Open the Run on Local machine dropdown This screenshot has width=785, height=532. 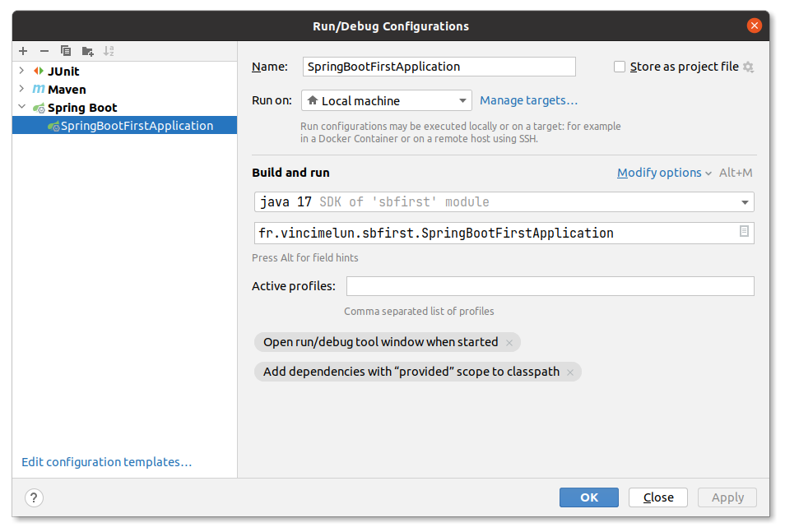tap(387, 101)
